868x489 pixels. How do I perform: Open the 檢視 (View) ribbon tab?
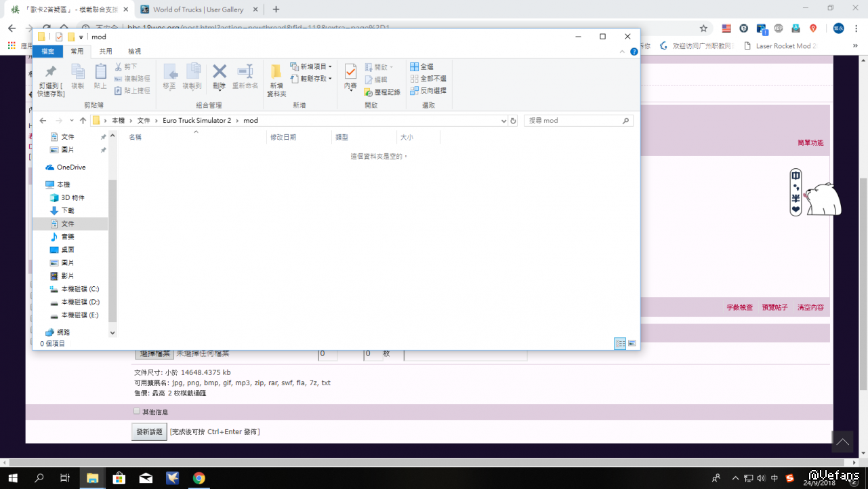(x=134, y=52)
